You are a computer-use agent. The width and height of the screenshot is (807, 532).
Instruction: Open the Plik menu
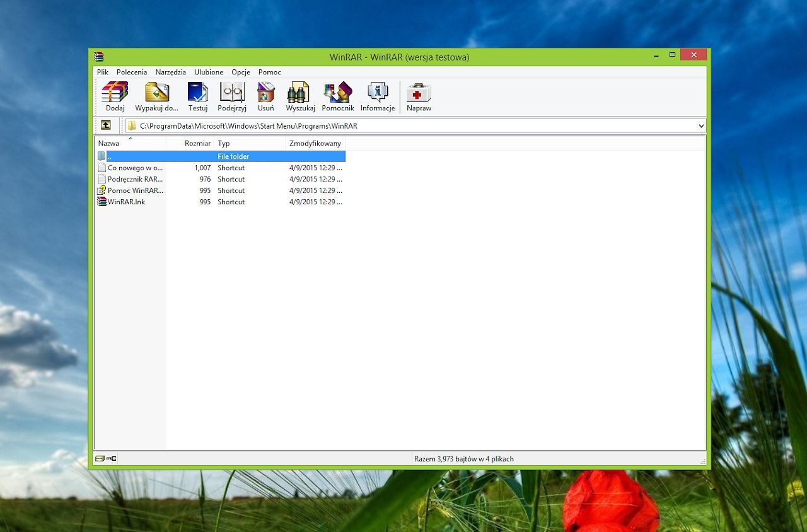[x=103, y=72]
